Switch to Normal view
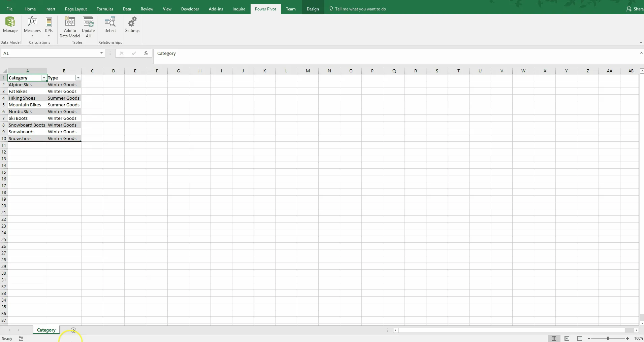 click(x=554, y=339)
